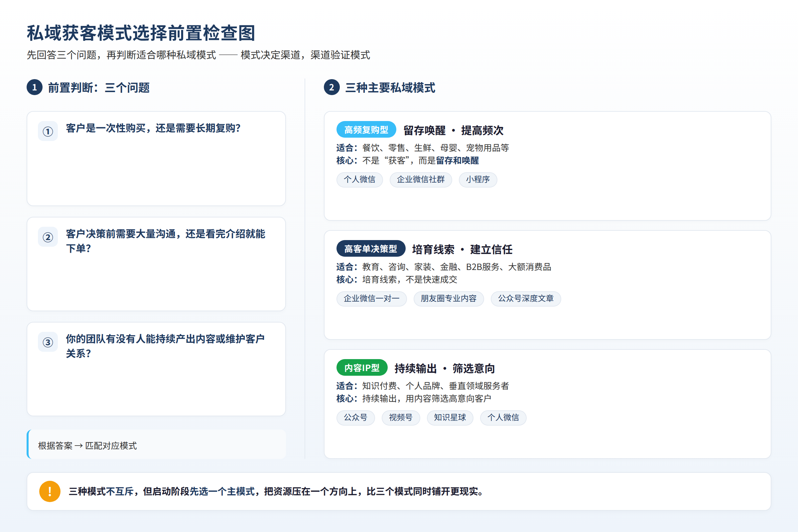Select the 高频复购型 badge
The height and width of the screenshot is (532, 798).
pyautogui.click(x=366, y=130)
